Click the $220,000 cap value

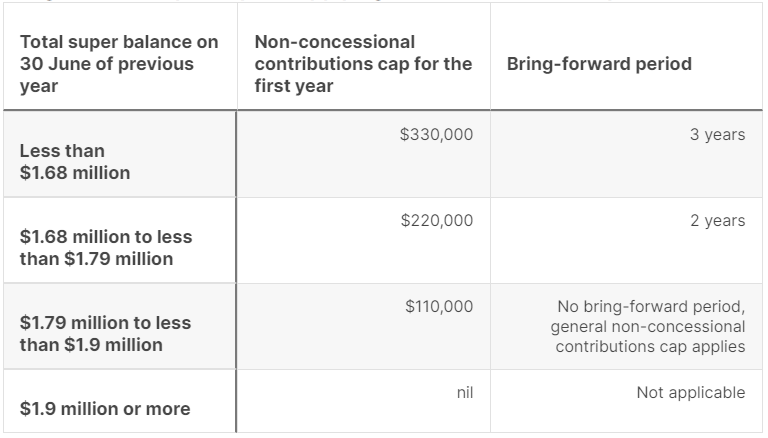(437, 220)
